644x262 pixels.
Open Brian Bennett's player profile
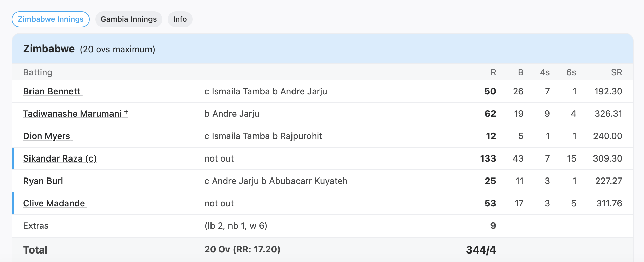tap(52, 91)
